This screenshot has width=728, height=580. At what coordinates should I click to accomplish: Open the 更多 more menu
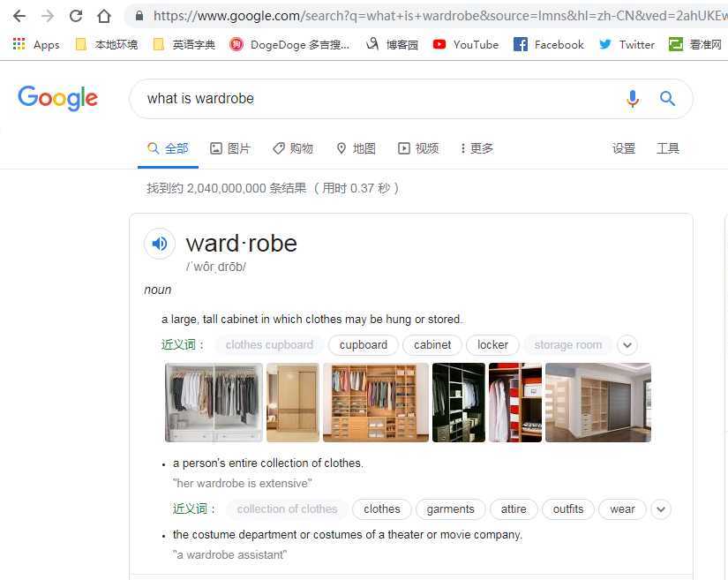[477, 148]
